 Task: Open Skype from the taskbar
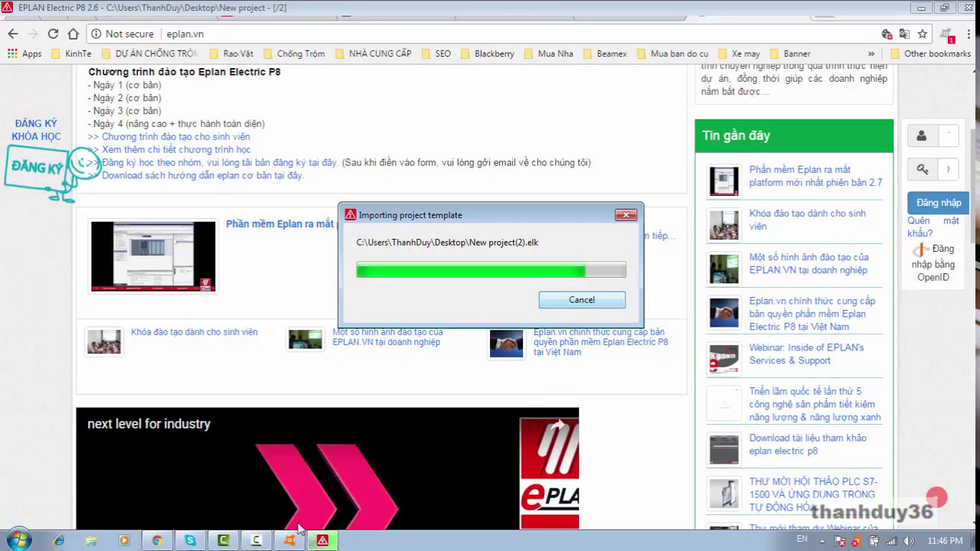pos(190,540)
